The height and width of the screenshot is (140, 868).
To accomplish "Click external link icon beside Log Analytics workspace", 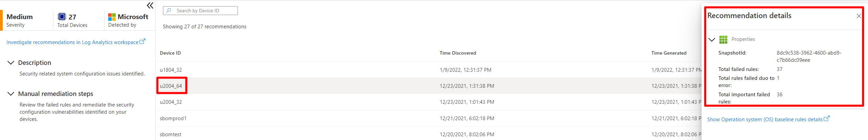I will coord(143,41).
